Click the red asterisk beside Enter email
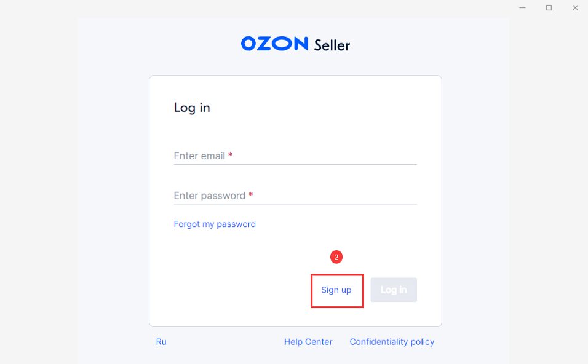Viewport: 588px width, 364px height. coord(230,156)
